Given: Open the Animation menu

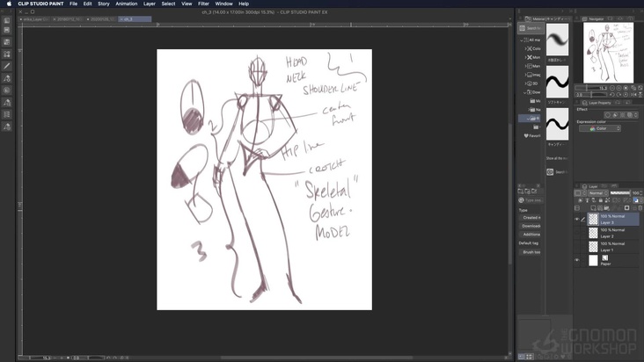Looking at the screenshot, I should (x=127, y=4).
